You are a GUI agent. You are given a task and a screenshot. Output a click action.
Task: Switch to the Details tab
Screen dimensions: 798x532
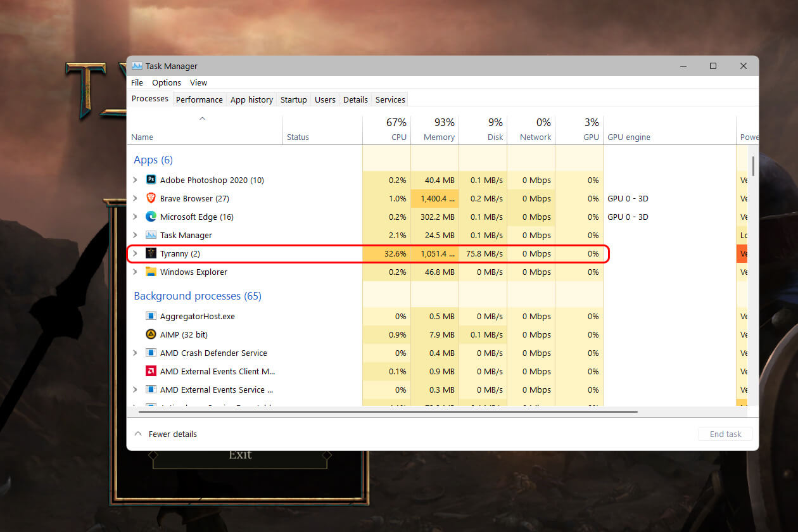(355, 99)
